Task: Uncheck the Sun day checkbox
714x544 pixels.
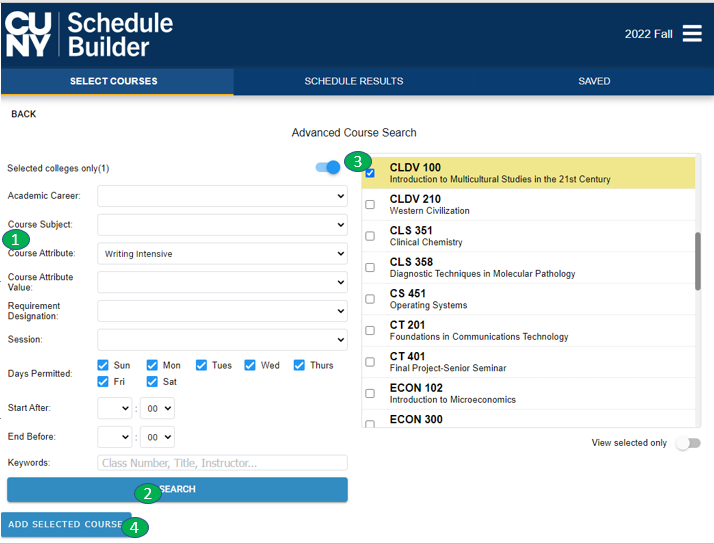Action: coord(104,365)
